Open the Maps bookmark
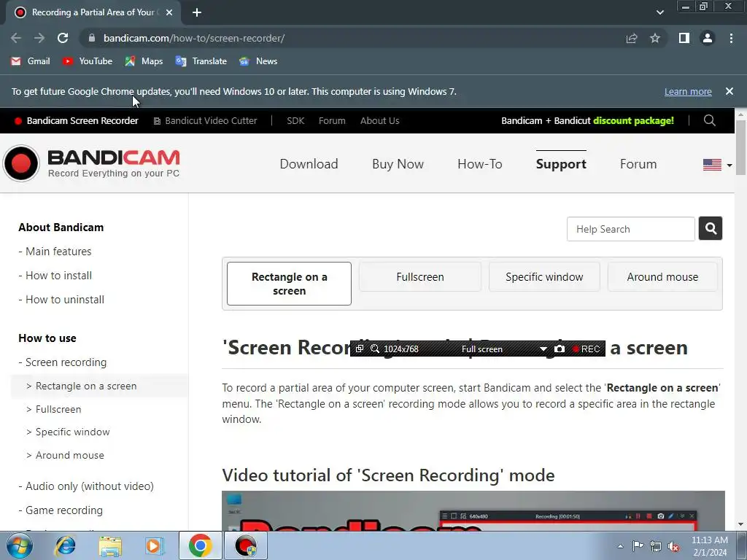This screenshot has height=560, width=747. [x=144, y=61]
